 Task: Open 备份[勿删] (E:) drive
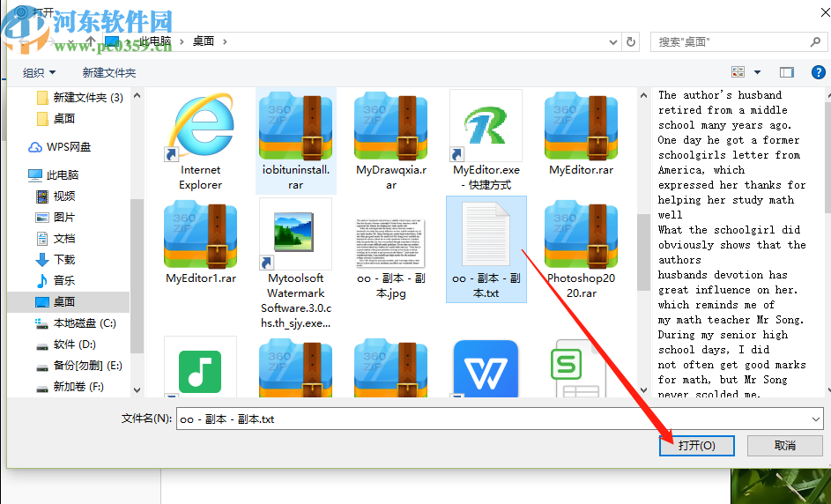tap(79, 366)
